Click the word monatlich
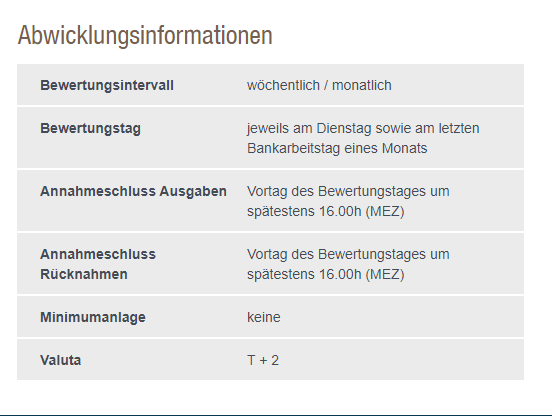Viewport: 552px width, 416px height. point(362,85)
